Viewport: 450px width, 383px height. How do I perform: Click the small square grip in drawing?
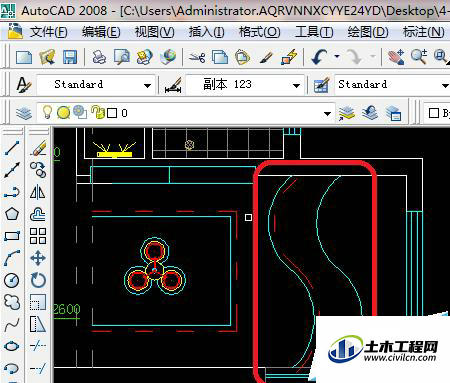click(248, 217)
